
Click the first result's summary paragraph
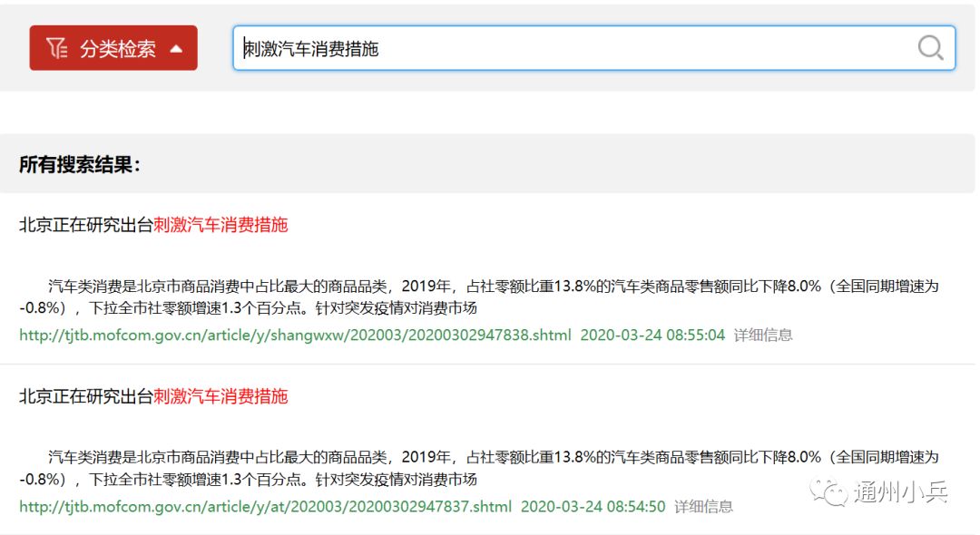479,297
